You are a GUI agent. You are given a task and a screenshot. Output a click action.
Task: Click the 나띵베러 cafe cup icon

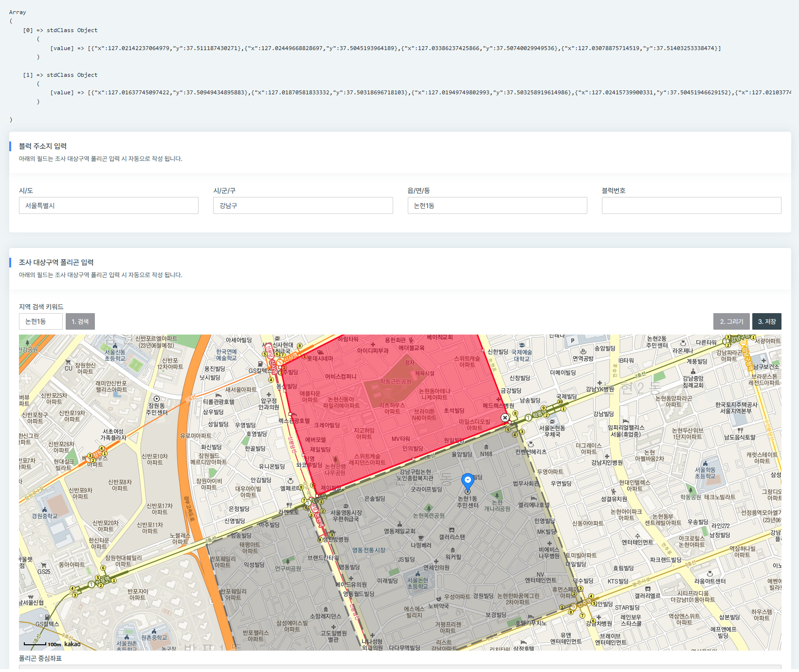pyautogui.click(x=421, y=538)
